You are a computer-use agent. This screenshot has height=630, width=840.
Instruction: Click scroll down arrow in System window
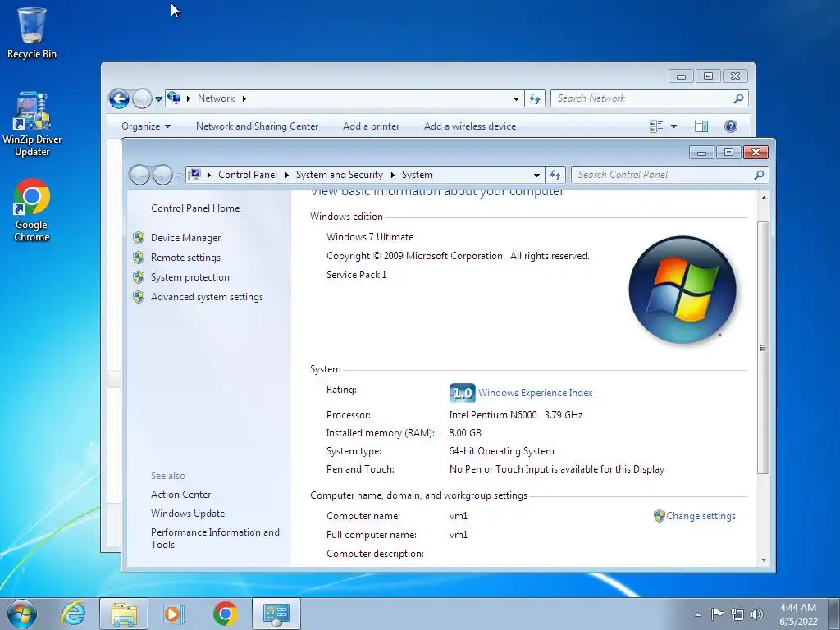click(764, 560)
